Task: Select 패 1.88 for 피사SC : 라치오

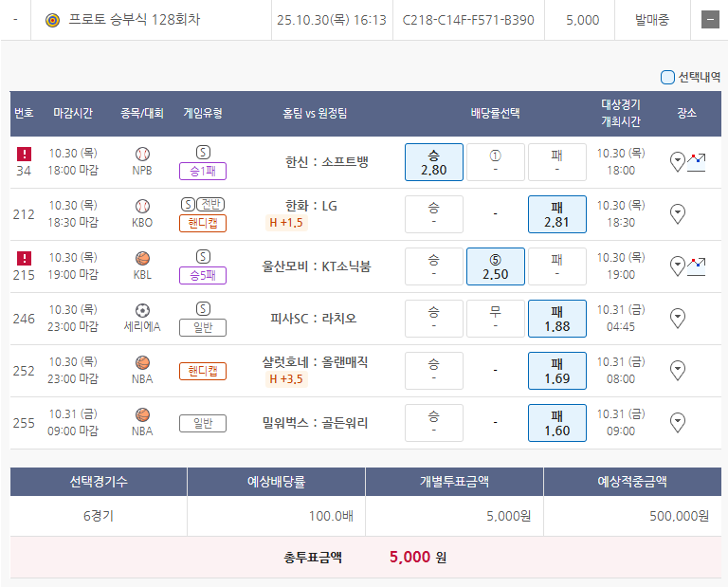Action: tap(556, 319)
